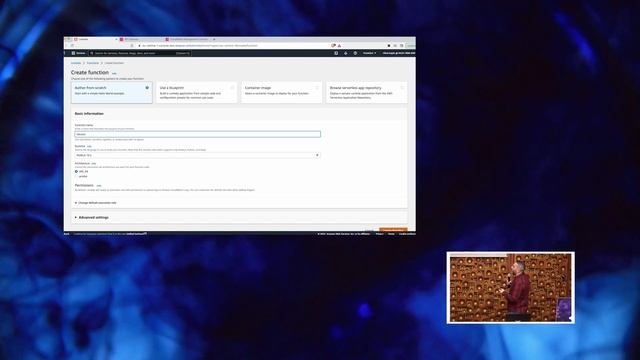The width and height of the screenshot is (640, 360).
Task: Open the Runtime dropdown
Action: (x=198, y=155)
